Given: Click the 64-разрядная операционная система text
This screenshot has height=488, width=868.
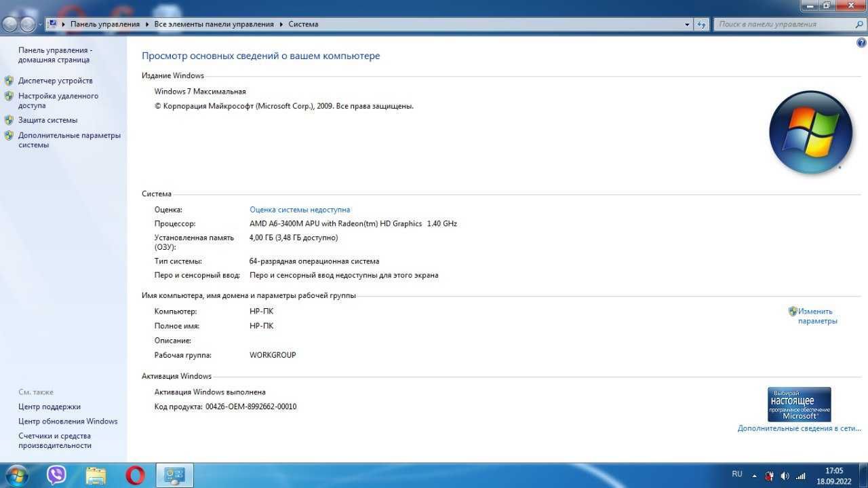Looking at the screenshot, I should (x=314, y=261).
